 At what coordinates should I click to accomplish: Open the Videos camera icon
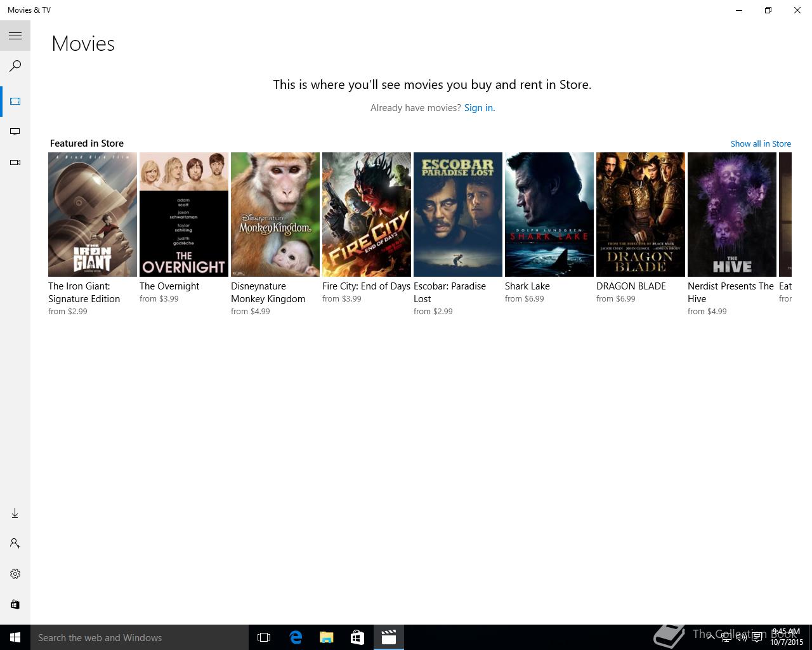click(x=15, y=162)
